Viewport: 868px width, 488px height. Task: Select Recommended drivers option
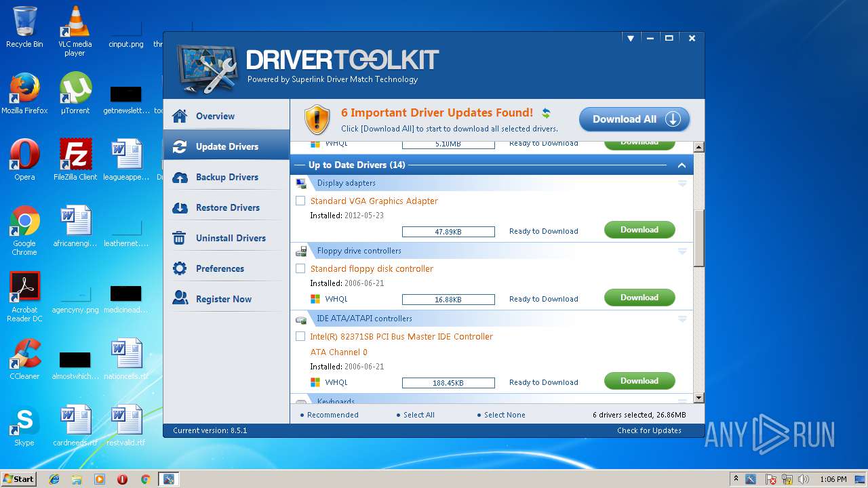pyautogui.click(x=332, y=415)
